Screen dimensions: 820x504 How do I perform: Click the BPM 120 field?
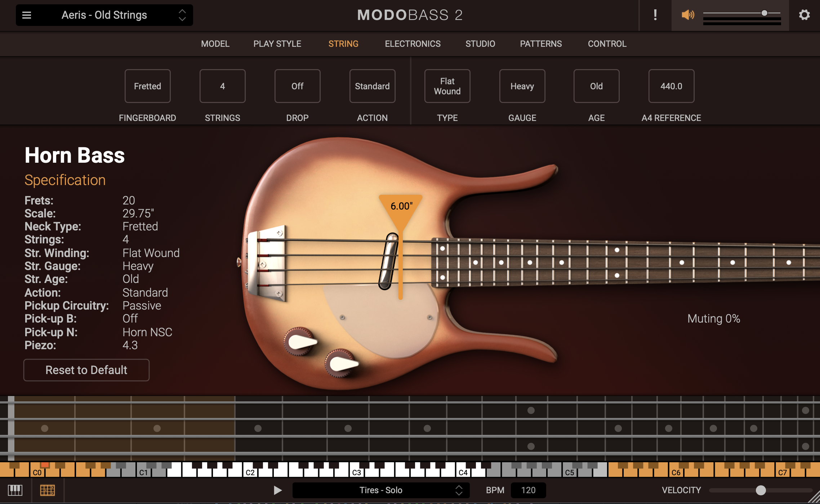(x=528, y=490)
